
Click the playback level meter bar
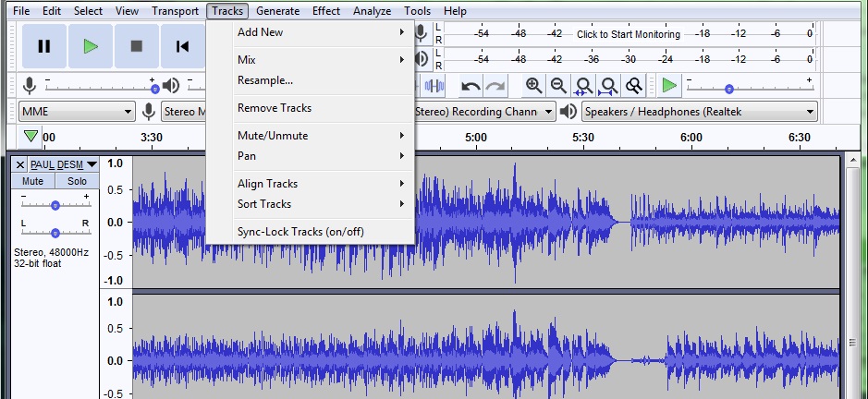click(629, 59)
